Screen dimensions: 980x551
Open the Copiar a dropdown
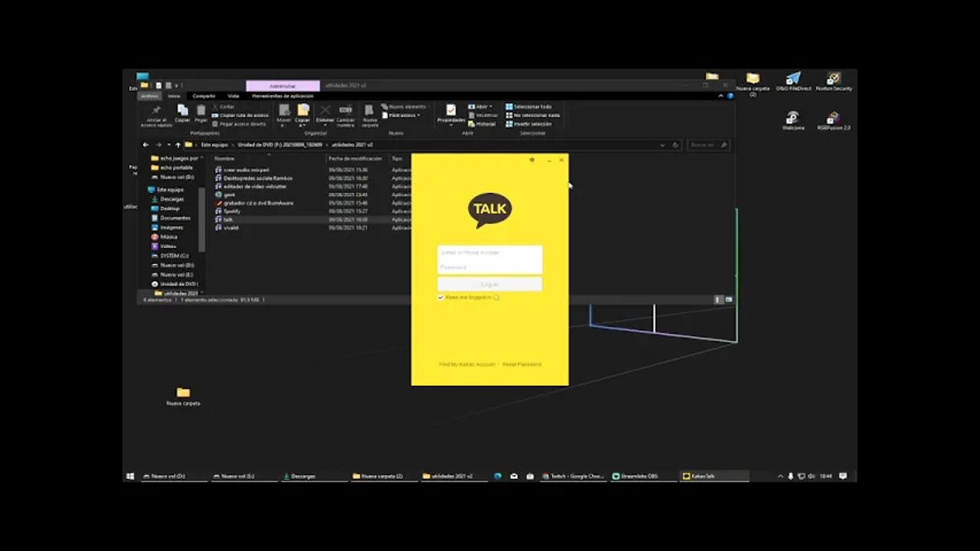click(x=302, y=115)
